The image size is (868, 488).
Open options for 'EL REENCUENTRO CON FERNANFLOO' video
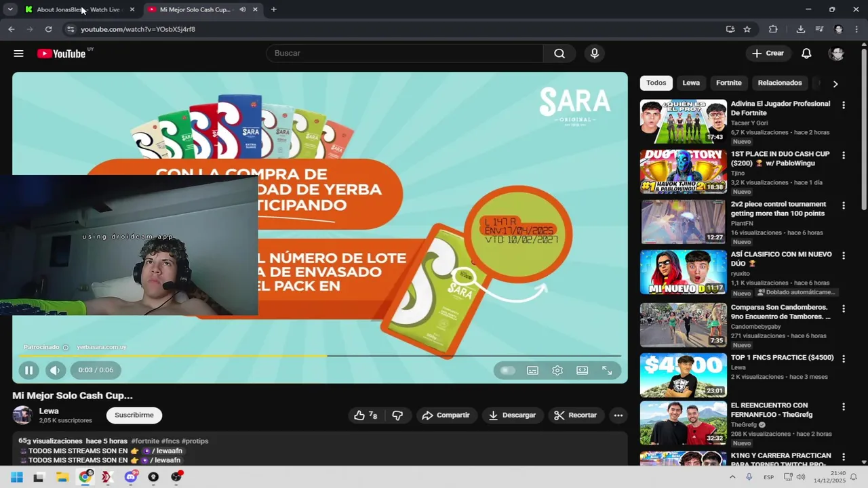(844, 407)
